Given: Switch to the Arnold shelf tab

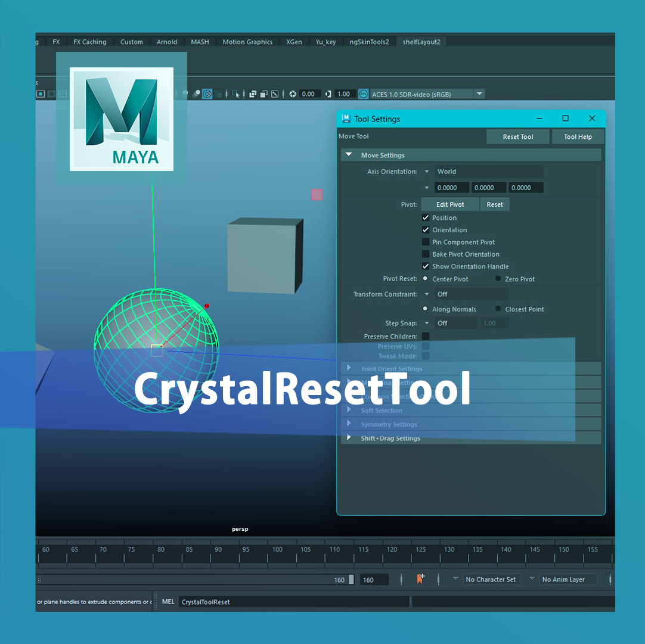Looking at the screenshot, I should (166, 42).
